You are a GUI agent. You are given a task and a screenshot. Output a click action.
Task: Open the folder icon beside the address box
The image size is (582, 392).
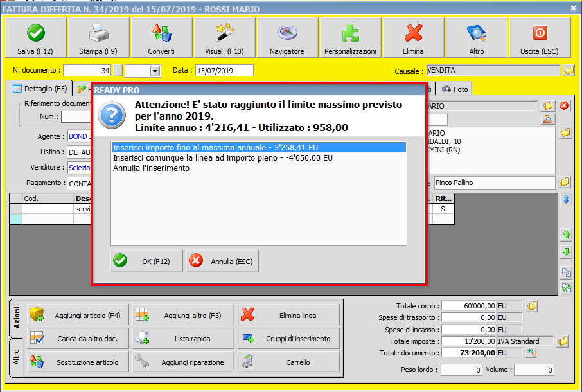565,132
